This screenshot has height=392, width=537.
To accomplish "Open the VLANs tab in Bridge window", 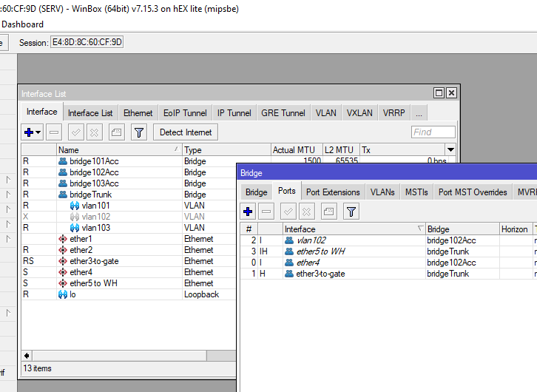I will [382, 192].
